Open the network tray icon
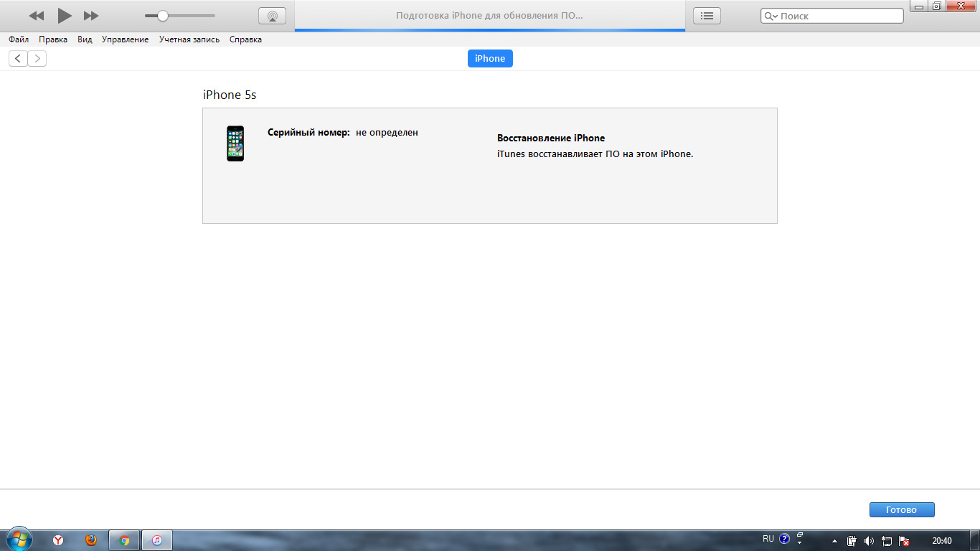 (x=887, y=541)
